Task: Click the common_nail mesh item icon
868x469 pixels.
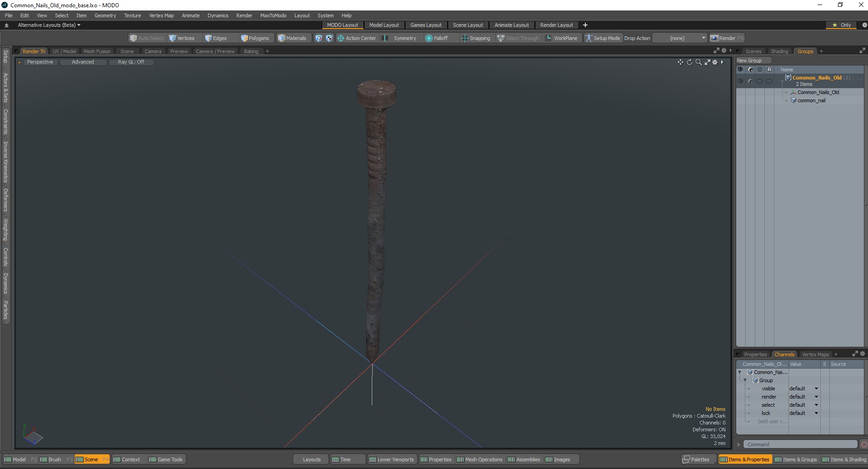Action: (793, 100)
